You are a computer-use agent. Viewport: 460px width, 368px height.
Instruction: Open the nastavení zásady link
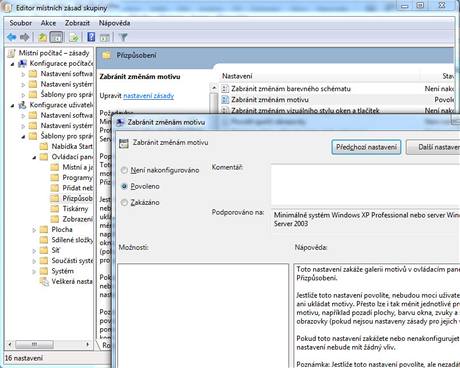tap(149, 96)
